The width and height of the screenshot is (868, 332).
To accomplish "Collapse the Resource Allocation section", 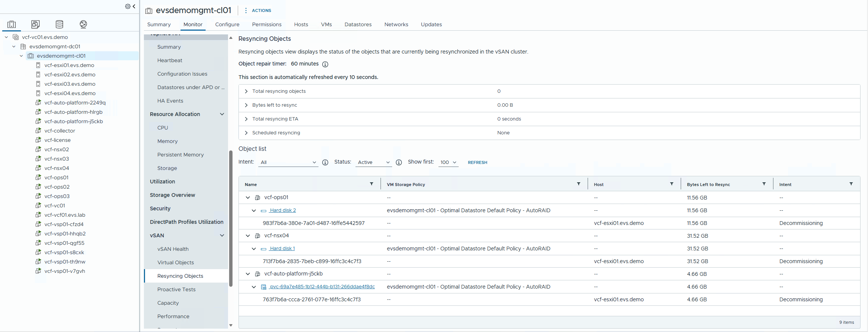I will [222, 114].
